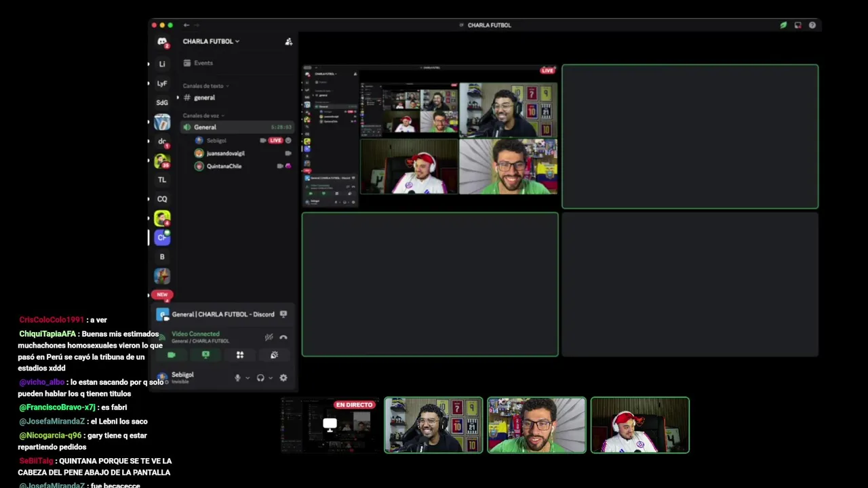Select the General voice channel
Screen dimensions: 868x488
pos(237,127)
